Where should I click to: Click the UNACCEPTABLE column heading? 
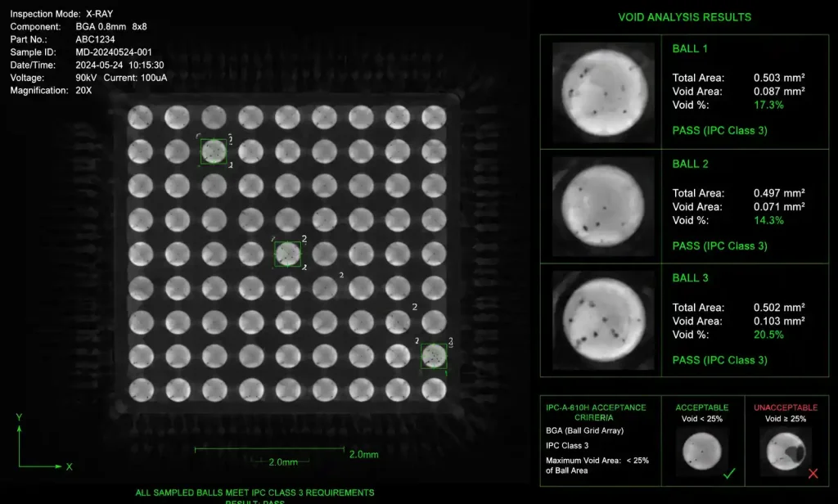(786, 407)
